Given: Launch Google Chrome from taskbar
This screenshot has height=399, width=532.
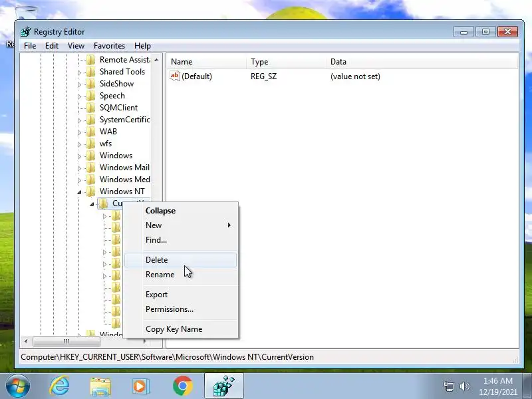Looking at the screenshot, I should point(182,386).
